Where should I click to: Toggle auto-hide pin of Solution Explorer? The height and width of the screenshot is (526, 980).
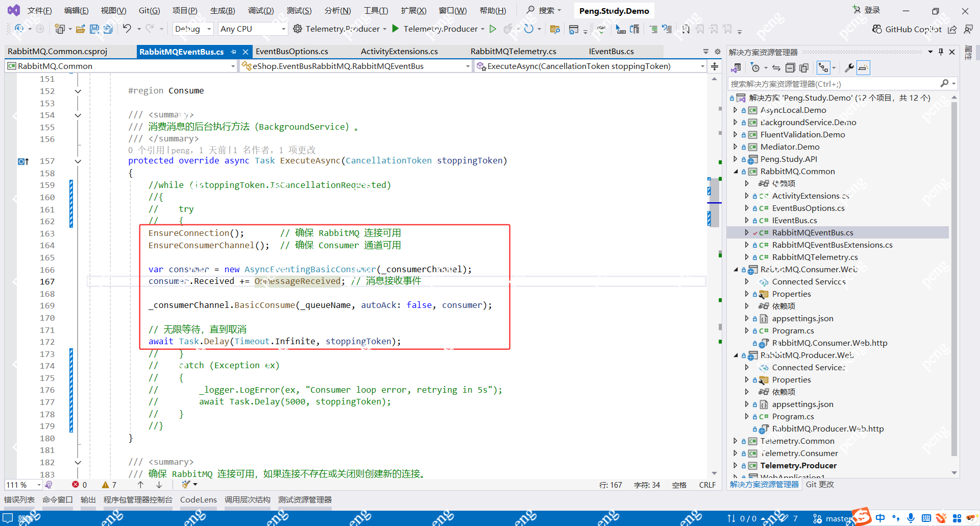pos(941,52)
